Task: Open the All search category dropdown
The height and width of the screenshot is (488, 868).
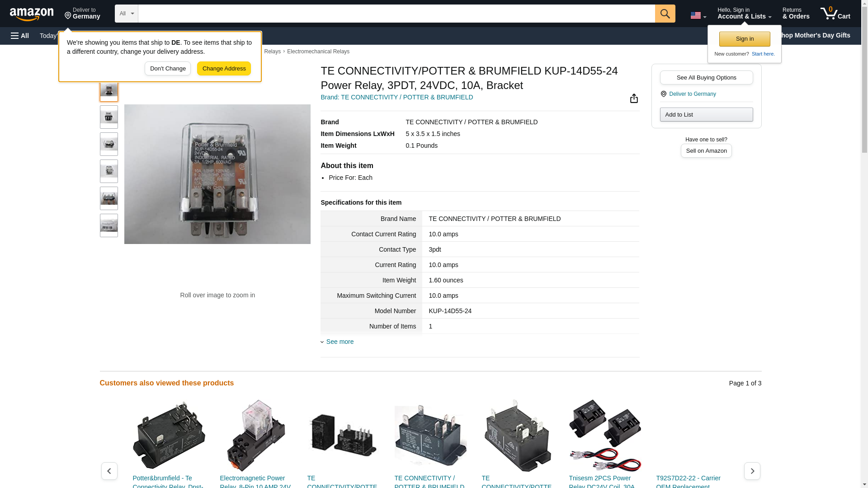Action: tap(126, 14)
